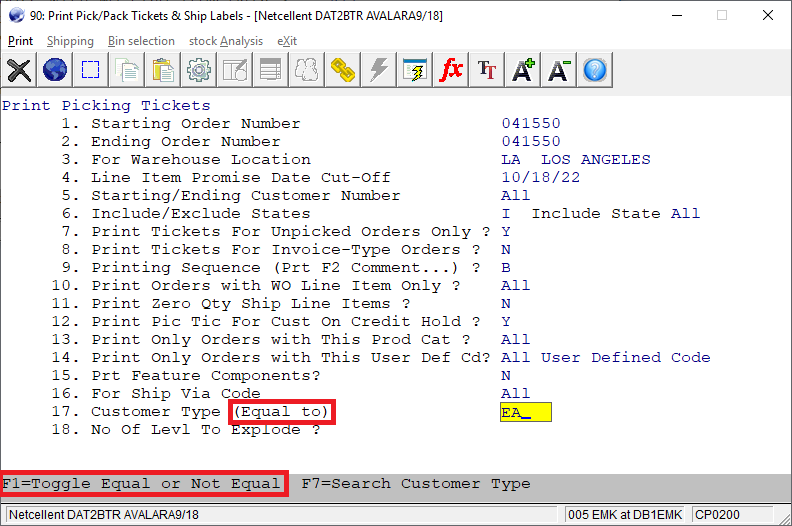This screenshot has height=526, width=792.
Task: Click For Ship Via Code label
Action: [x=176, y=394]
